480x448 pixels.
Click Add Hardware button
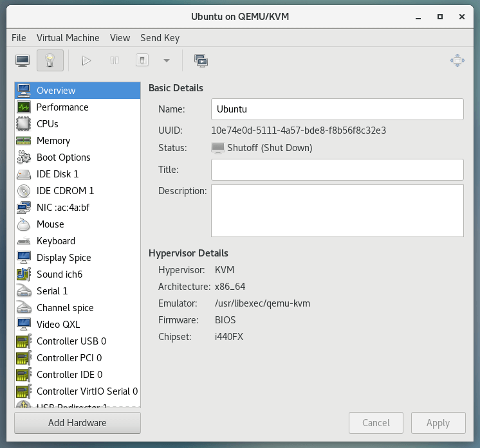(77, 423)
